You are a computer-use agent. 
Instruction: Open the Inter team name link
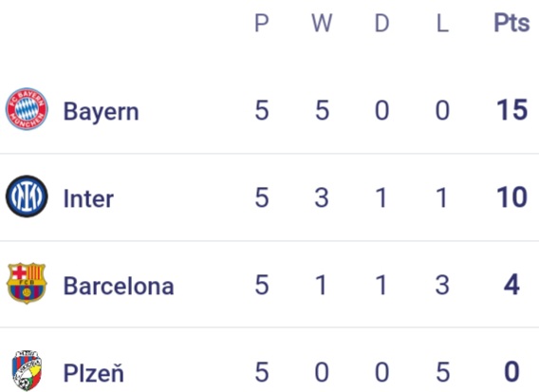[x=88, y=198]
